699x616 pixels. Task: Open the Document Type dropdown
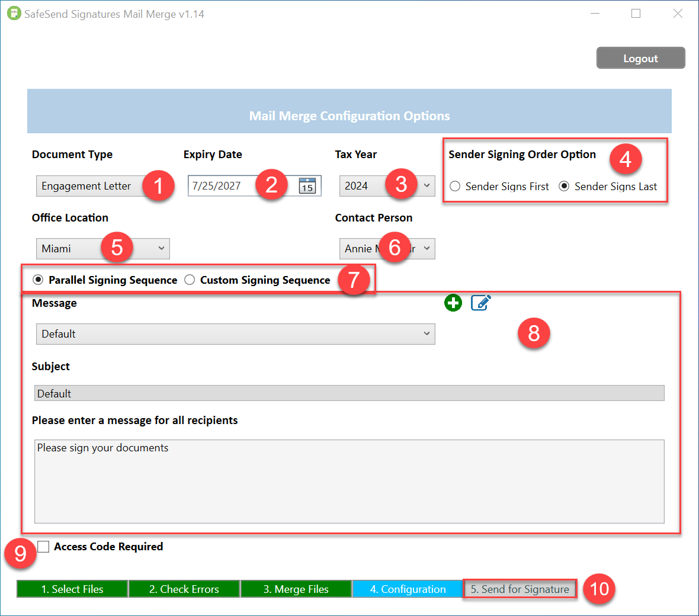(103, 186)
